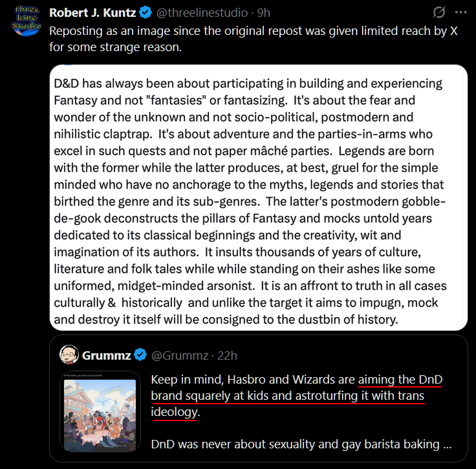Open the 9h post timestamp
476x469 pixels.
(263, 13)
